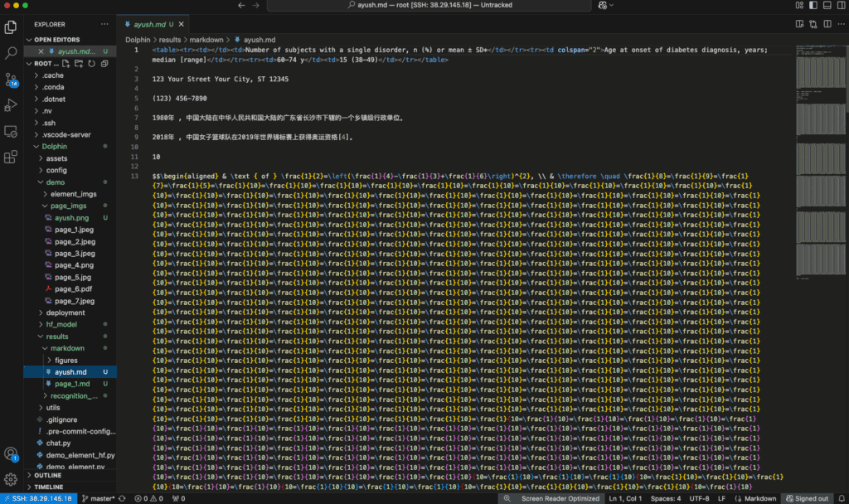849x504 pixels.
Task: Click Signed out Copilot status
Action: coord(807,498)
